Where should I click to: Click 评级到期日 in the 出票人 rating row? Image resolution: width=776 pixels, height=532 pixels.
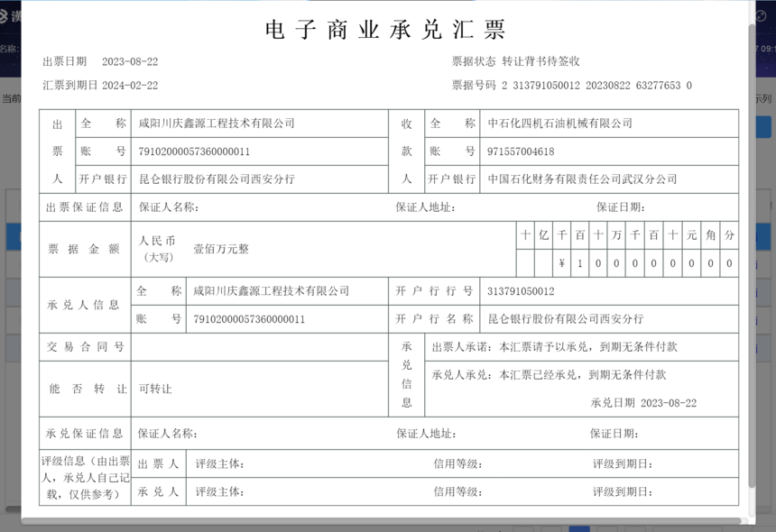click(x=624, y=463)
